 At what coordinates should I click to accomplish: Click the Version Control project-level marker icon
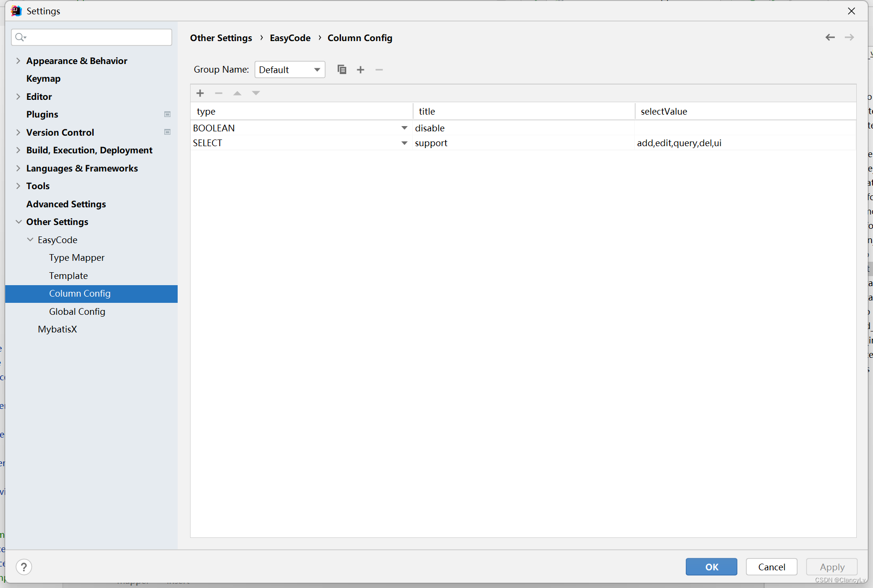click(x=167, y=132)
